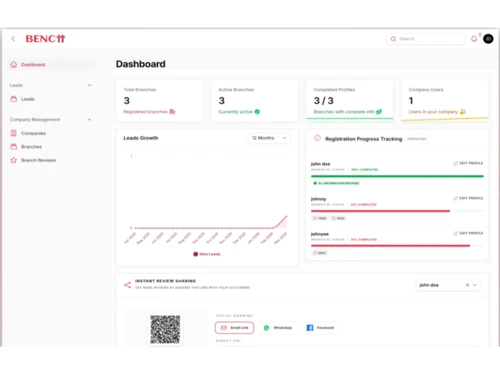Click the All Information Provided badge
This screenshot has height=375, width=500.
[x=336, y=183]
